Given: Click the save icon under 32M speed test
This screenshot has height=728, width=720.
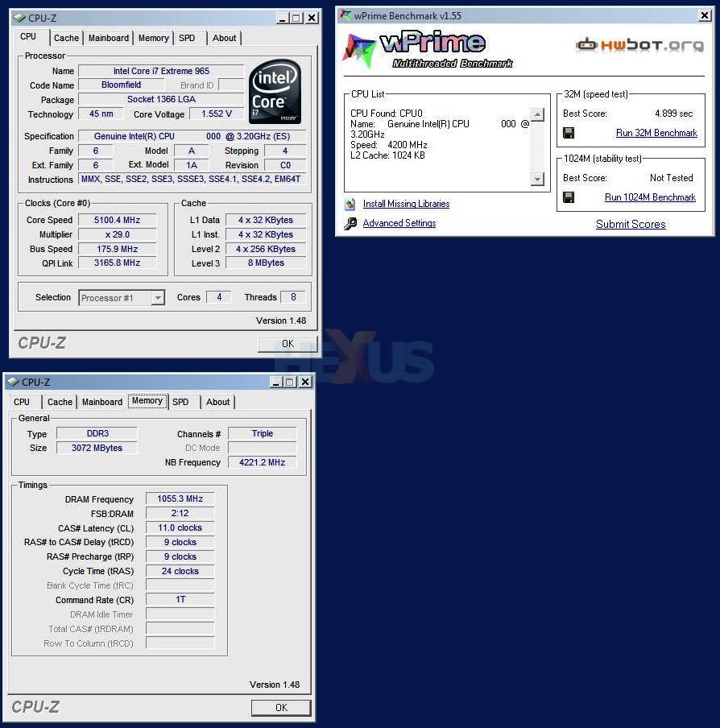Looking at the screenshot, I should (x=569, y=133).
